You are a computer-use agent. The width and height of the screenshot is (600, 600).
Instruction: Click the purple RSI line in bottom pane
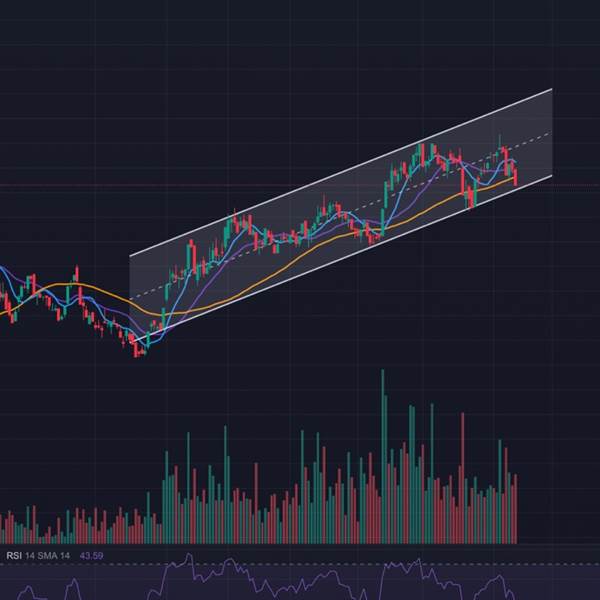pos(268,579)
